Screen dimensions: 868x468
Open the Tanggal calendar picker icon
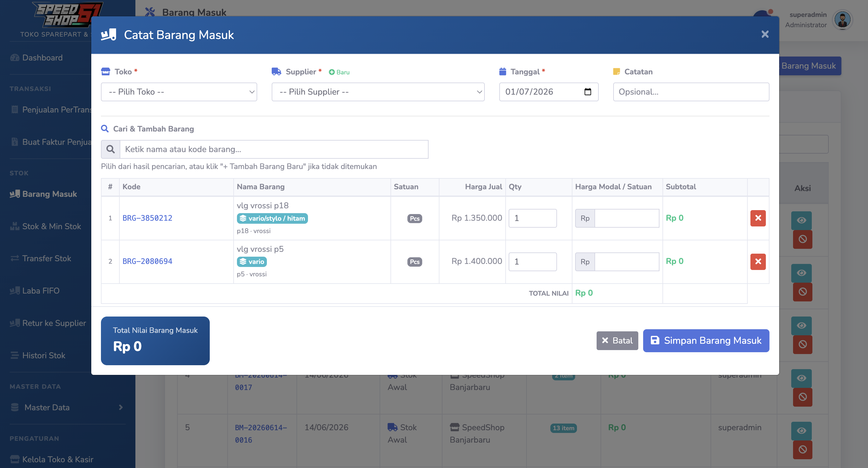click(587, 92)
